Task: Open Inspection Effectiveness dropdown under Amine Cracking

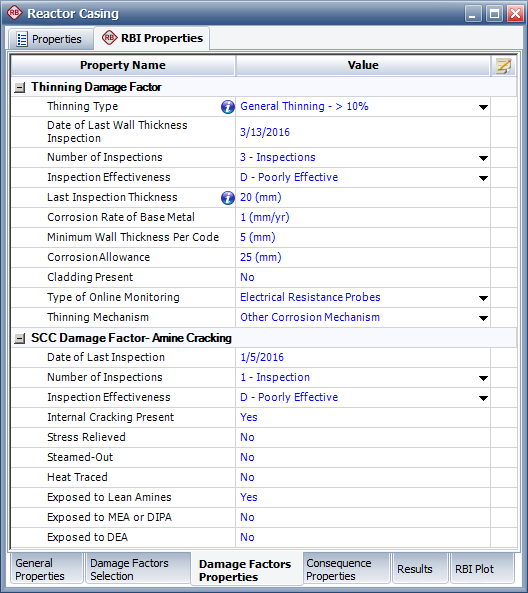Action: tap(483, 398)
